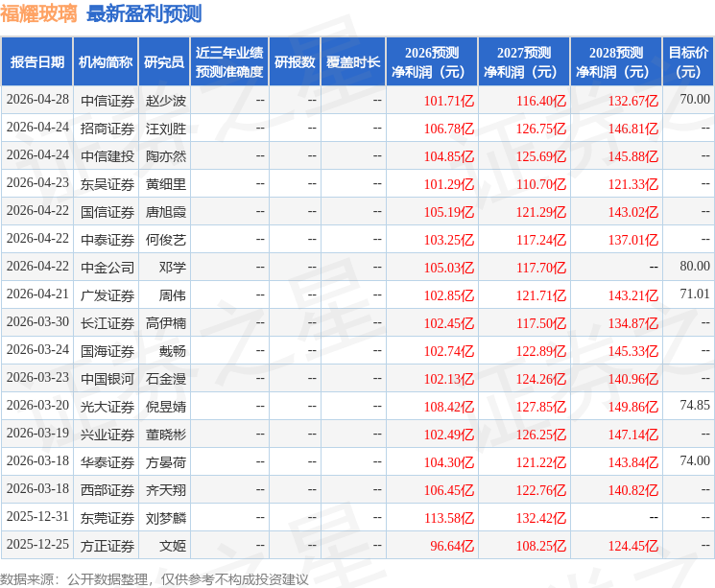Click the 2025-12-25 report date
The width and height of the screenshot is (715, 588).
pyautogui.click(x=37, y=544)
